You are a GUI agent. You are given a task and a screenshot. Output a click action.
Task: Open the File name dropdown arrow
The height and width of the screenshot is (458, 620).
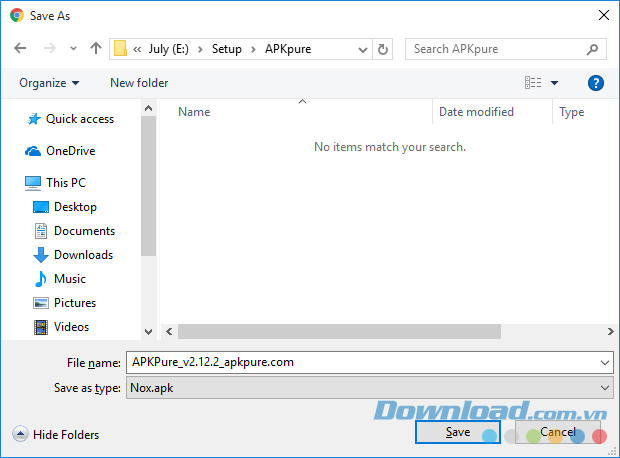point(605,362)
